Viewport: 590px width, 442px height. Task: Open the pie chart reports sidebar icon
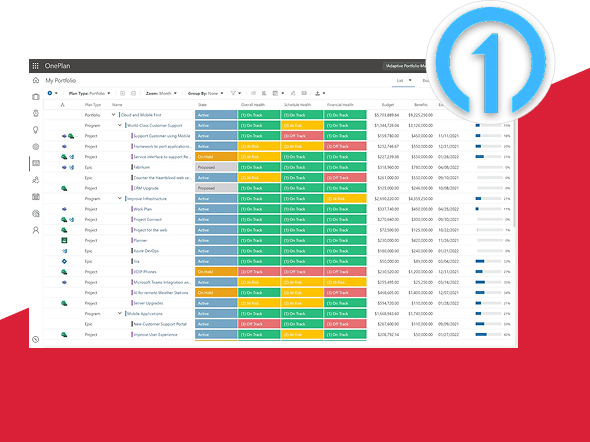coord(36,213)
